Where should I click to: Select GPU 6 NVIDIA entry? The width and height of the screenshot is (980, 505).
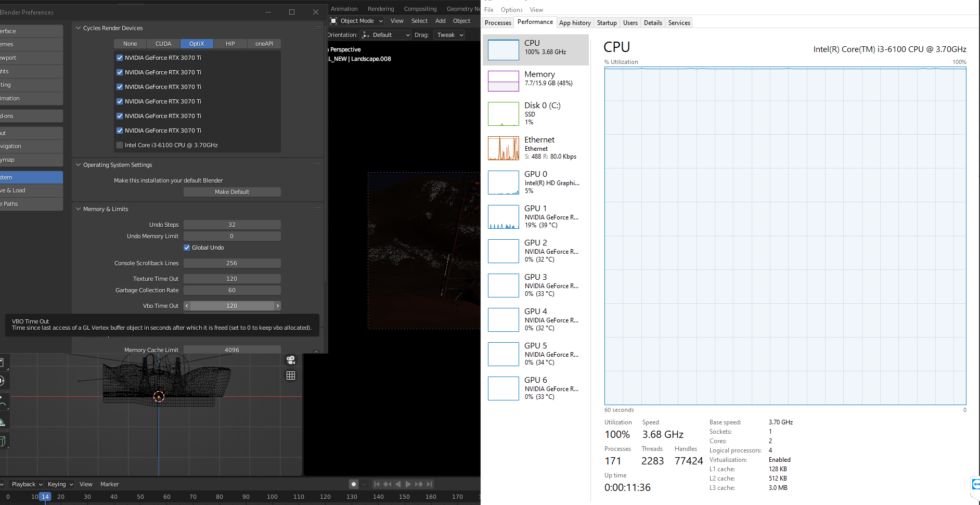[536, 389]
